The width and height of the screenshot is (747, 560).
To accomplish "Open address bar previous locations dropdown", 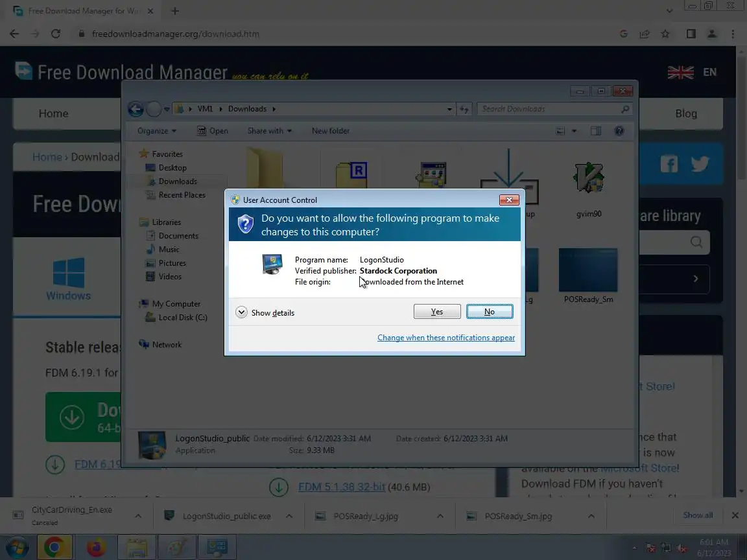I will click(449, 109).
